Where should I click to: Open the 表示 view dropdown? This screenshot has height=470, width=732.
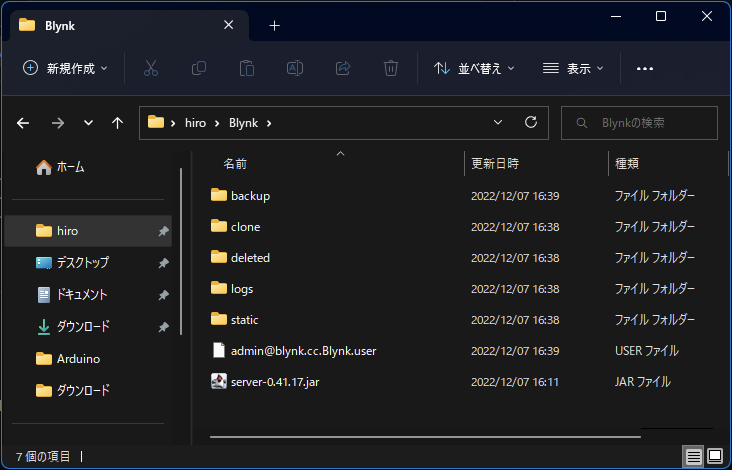tap(573, 69)
